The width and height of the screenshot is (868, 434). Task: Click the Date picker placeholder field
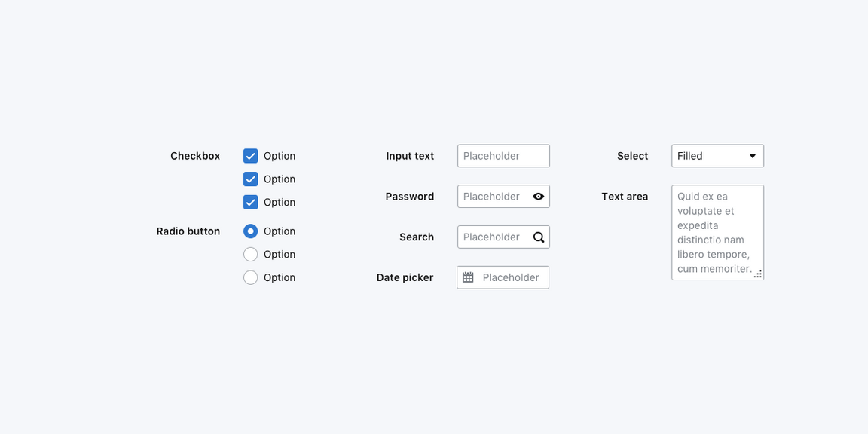click(512, 277)
